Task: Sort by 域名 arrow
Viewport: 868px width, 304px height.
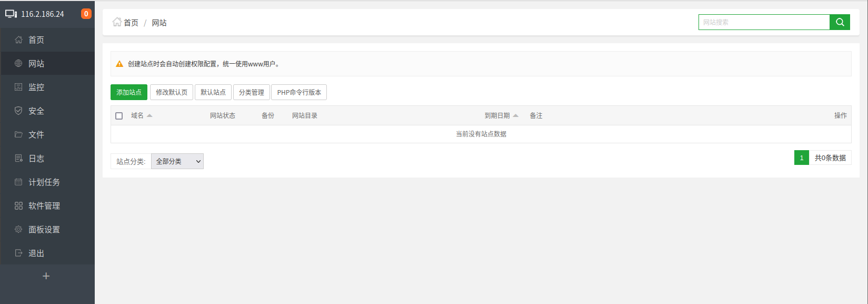Action: [149, 115]
